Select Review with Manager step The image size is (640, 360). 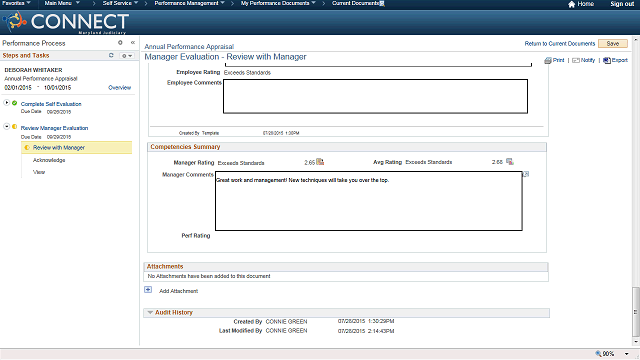pyautogui.click(x=59, y=148)
